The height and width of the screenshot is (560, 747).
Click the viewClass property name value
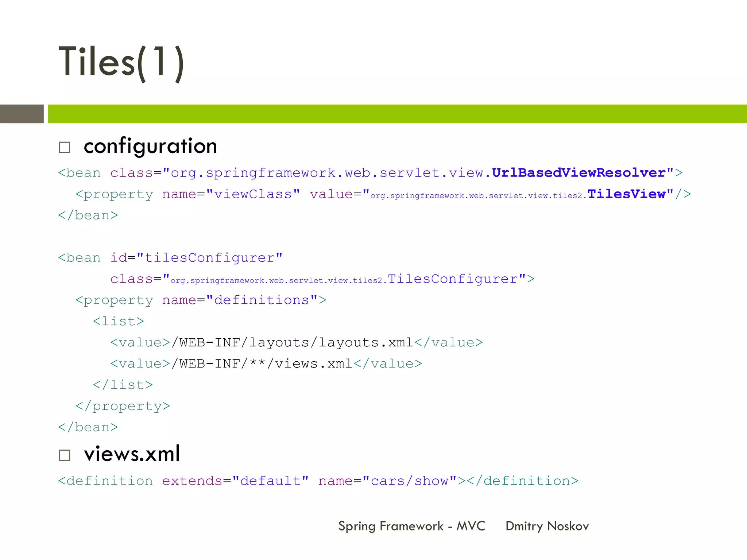pyautogui.click(x=253, y=194)
